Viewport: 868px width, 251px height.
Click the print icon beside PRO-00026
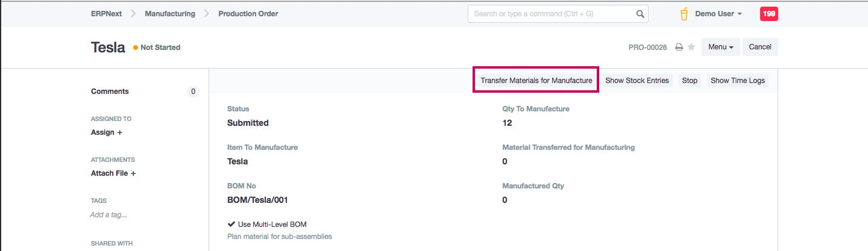coord(679,47)
